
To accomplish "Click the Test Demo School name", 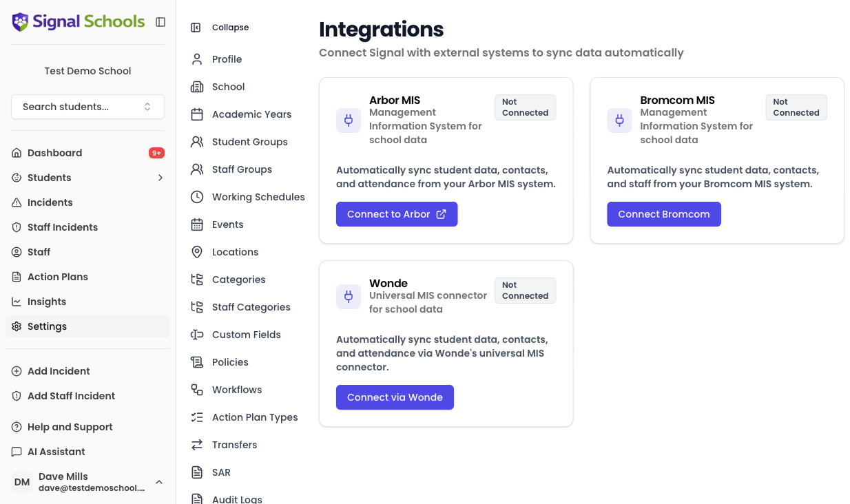I will pyautogui.click(x=87, y=71).
